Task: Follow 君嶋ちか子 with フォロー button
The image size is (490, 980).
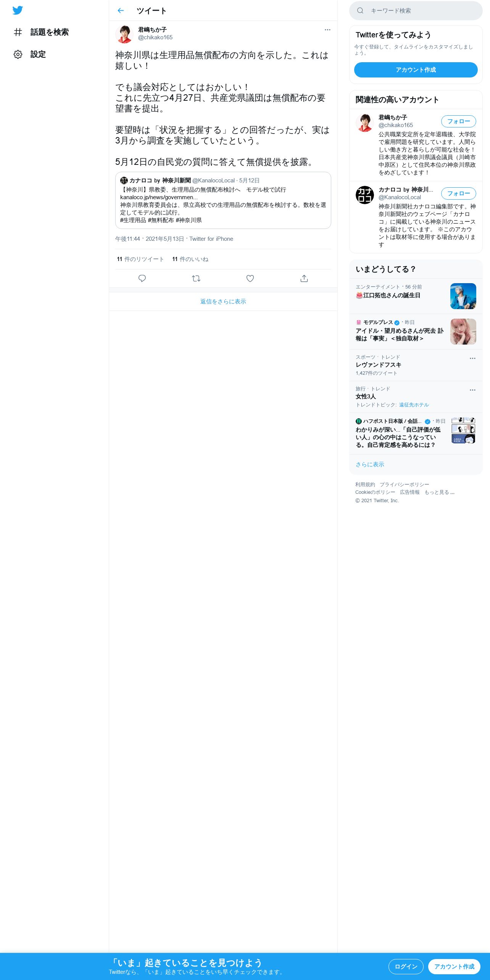Action: pos(459,121)
